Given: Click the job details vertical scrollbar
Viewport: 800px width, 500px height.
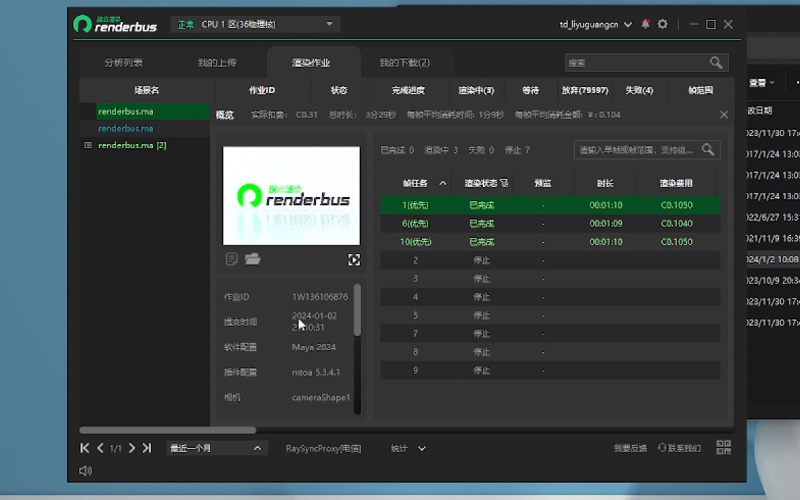Looking at the screenshot, I should coord(357,310).
